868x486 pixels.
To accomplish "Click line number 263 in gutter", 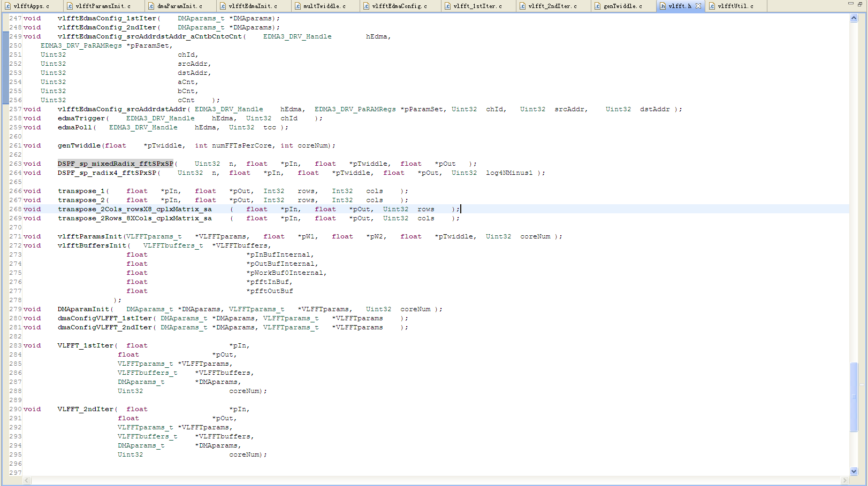I will coord(16,164).
